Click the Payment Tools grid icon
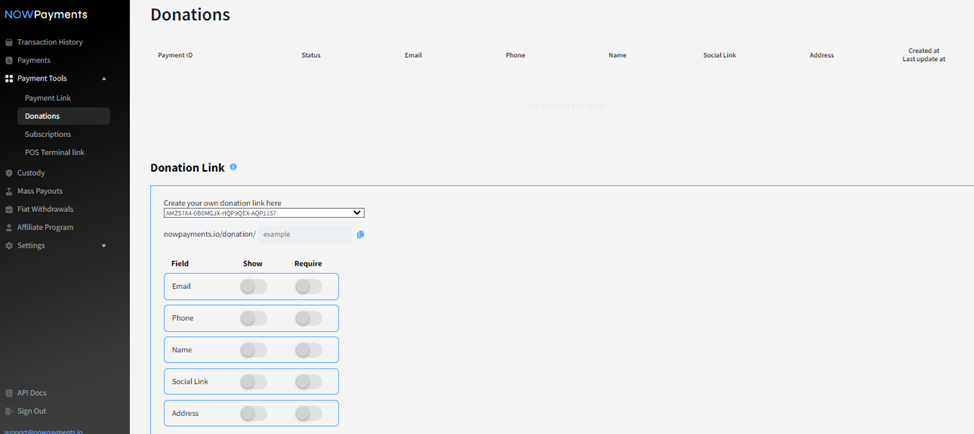 (x=9, y=78)
